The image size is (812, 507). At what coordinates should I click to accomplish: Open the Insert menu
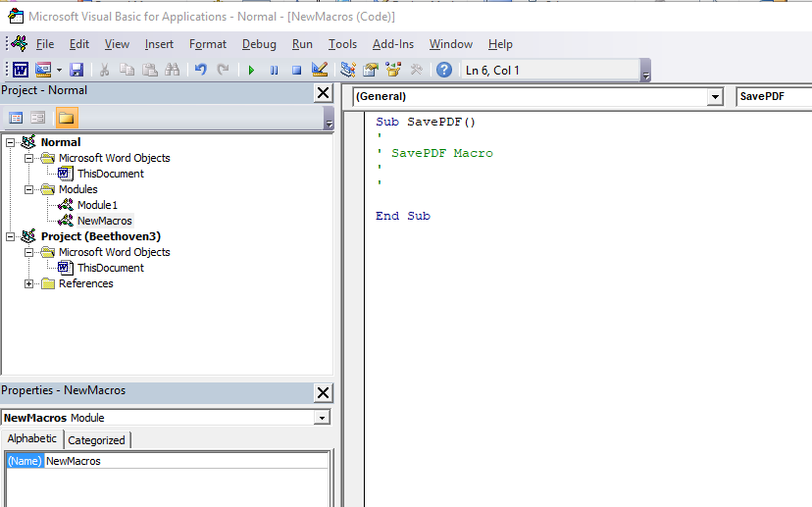pos(159,44)
